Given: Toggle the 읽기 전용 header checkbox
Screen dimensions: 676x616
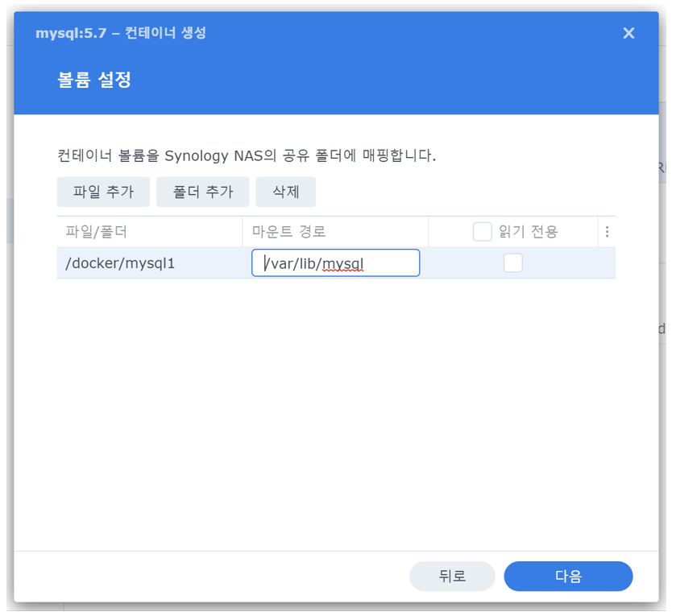Looking at the screenshot, I should 482,232.
